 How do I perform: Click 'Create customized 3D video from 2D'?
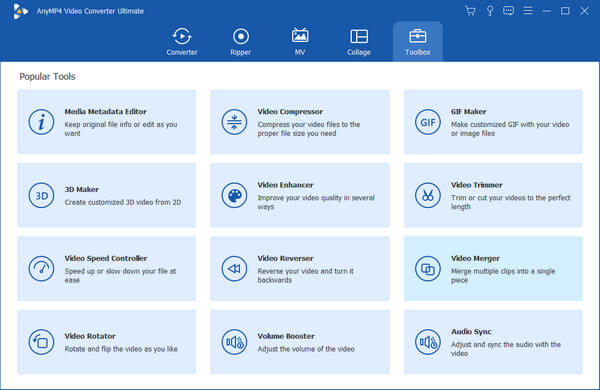tap(123, 202)
